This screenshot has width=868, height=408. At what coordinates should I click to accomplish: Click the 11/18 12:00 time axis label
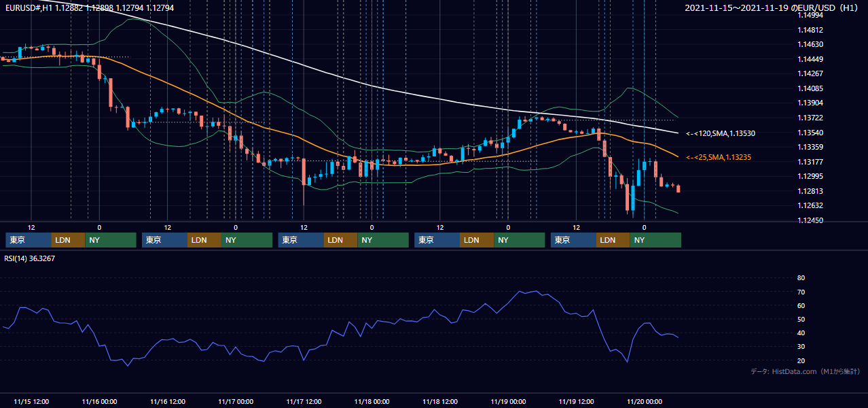coord(440,401)
